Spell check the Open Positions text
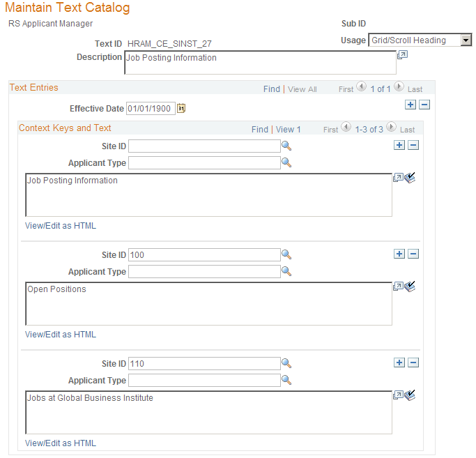476x458 pixels. [410, 287]
